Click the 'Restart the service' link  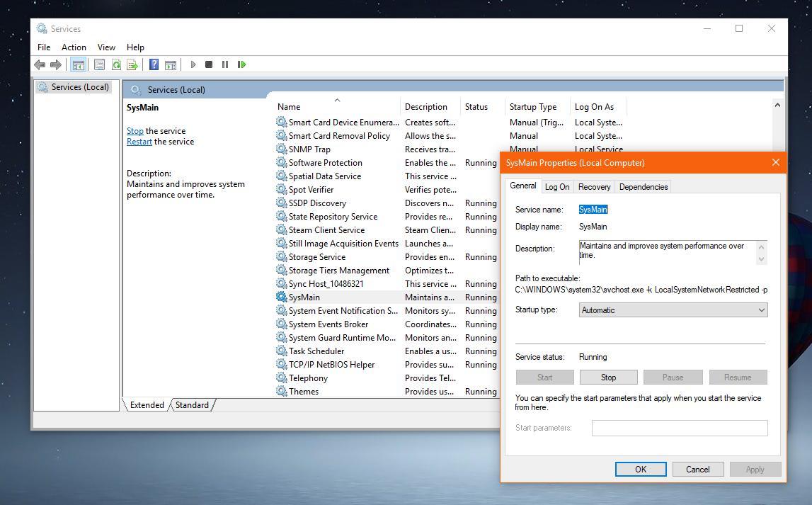[139, 142]
